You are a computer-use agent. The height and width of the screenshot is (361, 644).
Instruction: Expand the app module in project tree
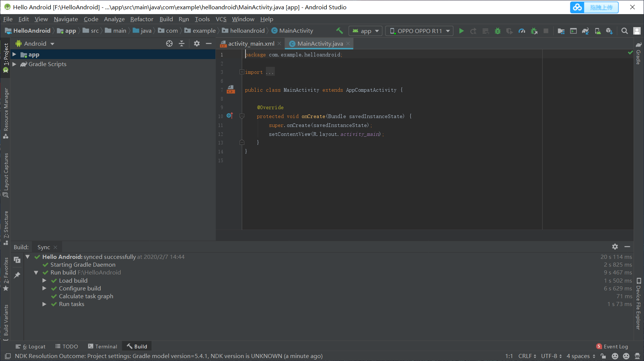(x=14, y=55)
